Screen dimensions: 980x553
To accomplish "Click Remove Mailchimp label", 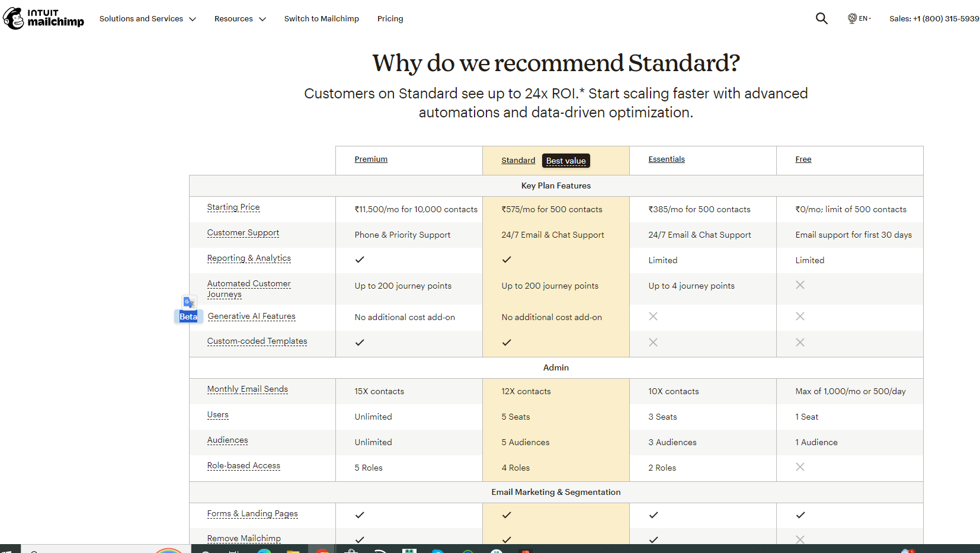I will click(244, 539).
